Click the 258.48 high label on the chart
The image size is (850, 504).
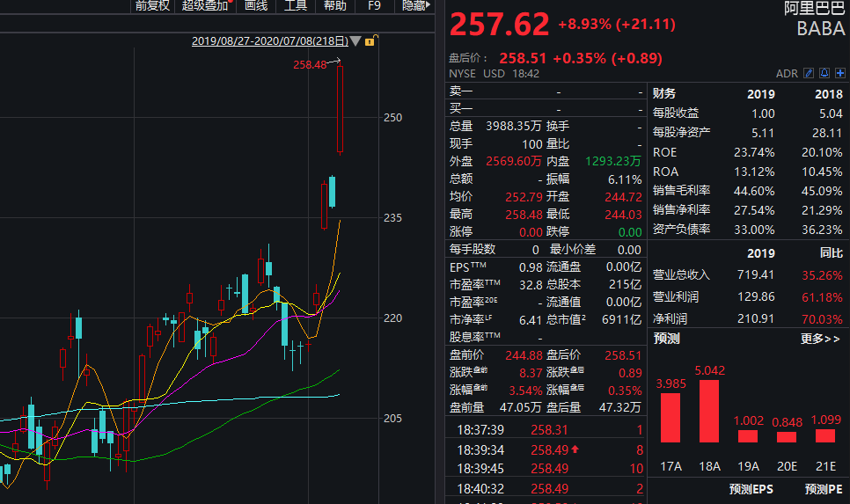310,65
